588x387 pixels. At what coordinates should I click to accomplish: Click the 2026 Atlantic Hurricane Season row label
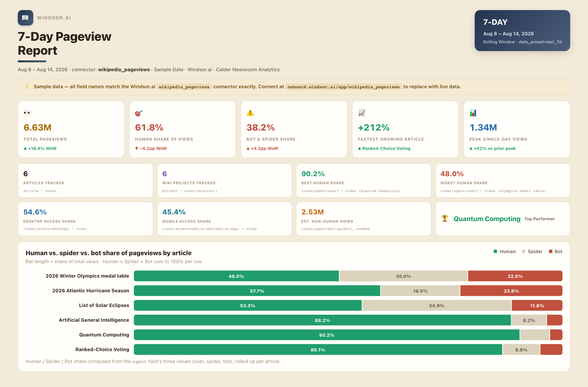click(91, 291)
